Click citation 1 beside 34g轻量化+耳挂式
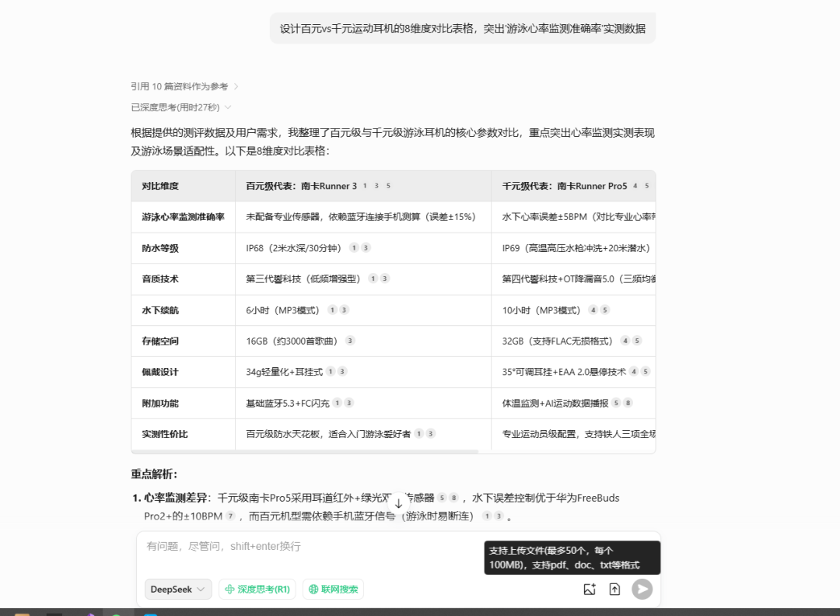Viewport: 840px width, 616px height. click(331, 371)
